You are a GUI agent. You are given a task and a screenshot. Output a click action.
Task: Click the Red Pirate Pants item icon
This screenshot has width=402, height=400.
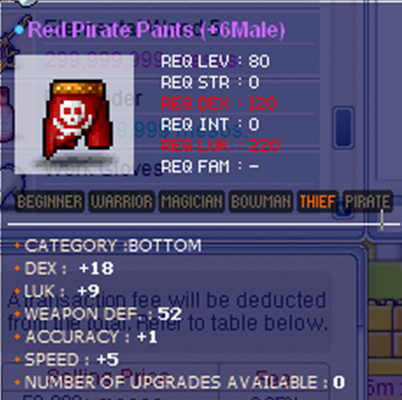click(78, 119)
